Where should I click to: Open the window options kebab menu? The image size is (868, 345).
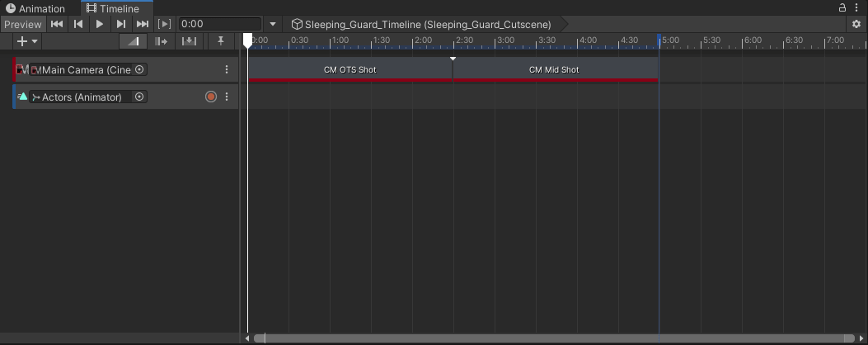tap(857, 7)
